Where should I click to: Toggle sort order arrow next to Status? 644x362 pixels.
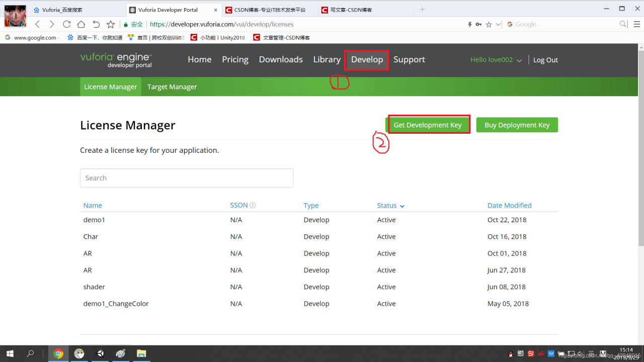click(402, 206)
